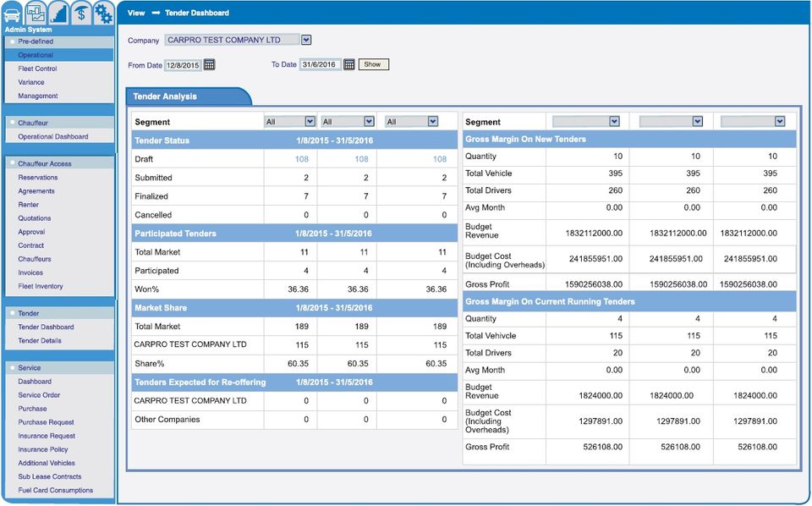Collapse the Pre-defined section header
The height and width of the screenshot is (506, 812).
(x=59, y=41)
